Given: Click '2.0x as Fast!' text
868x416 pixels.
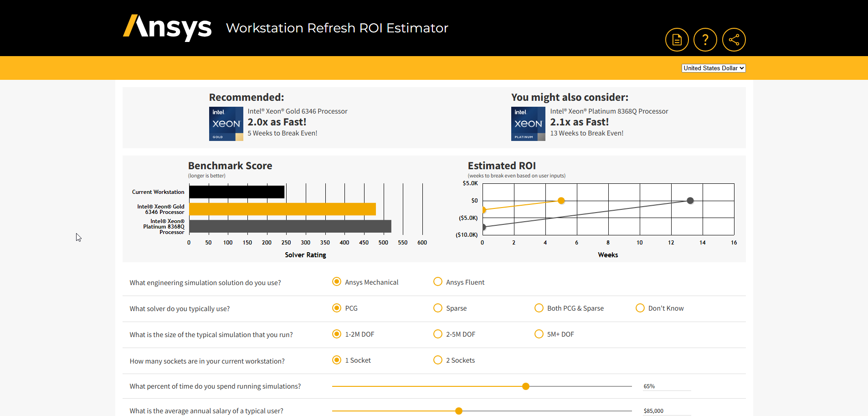Looking at the screenshot, I should click(277, 122).
